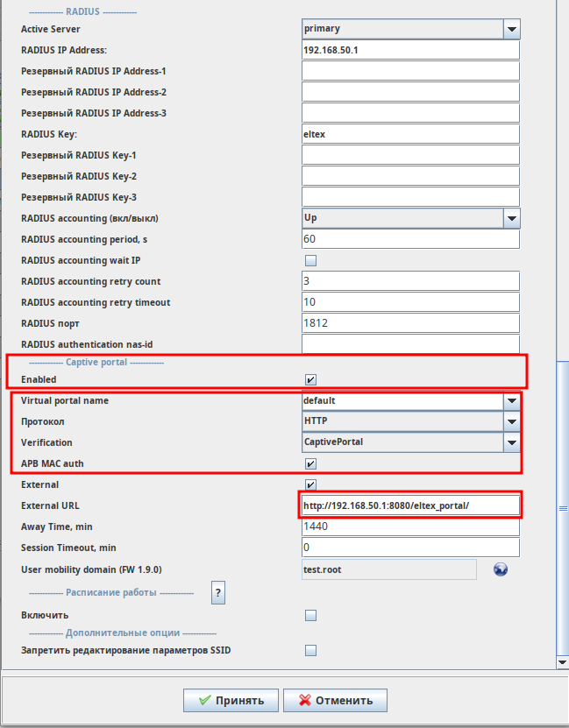Open the Verification CaptivePortal dropdown

(512, 442)
